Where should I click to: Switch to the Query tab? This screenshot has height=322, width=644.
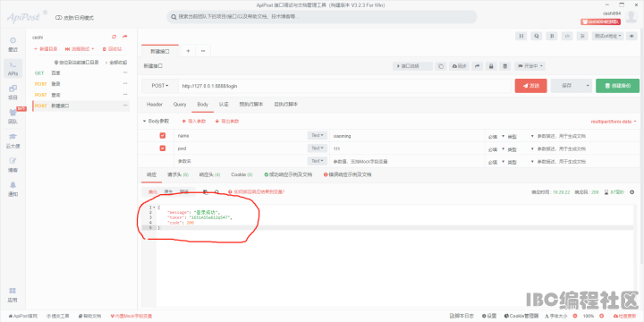pyautogui.click(x=180, y=105)
